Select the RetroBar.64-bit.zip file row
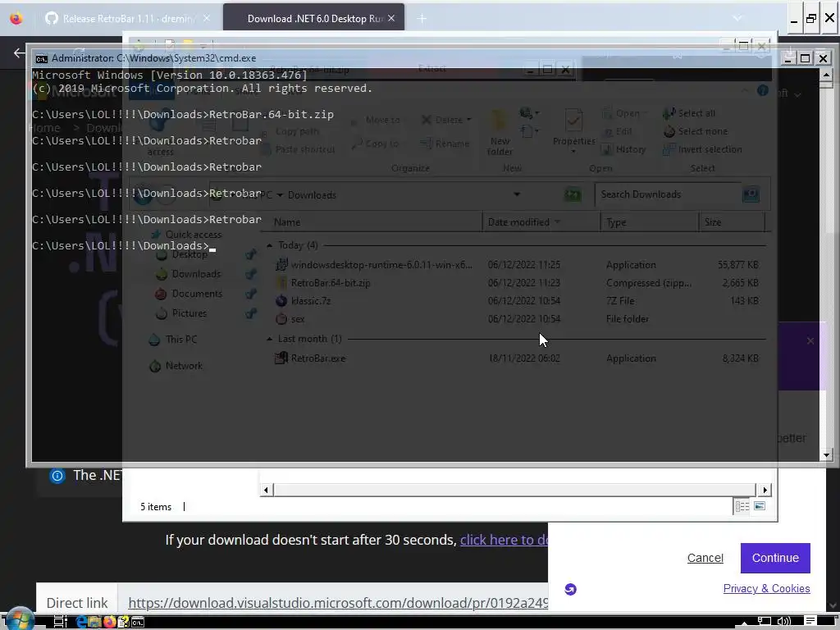 point(518,283)
